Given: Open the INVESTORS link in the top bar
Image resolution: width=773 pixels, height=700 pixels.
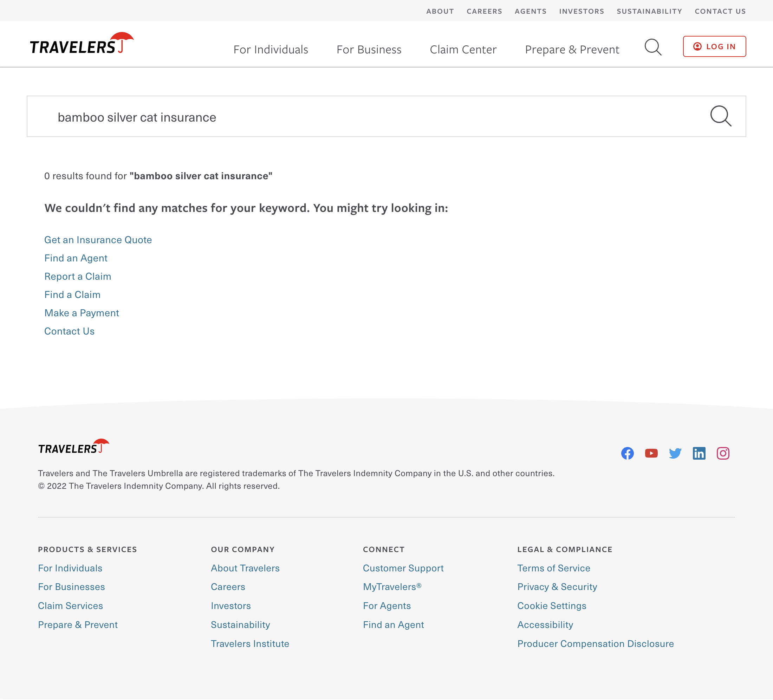Looking at the screenshot, I should (x=581, y=11).
